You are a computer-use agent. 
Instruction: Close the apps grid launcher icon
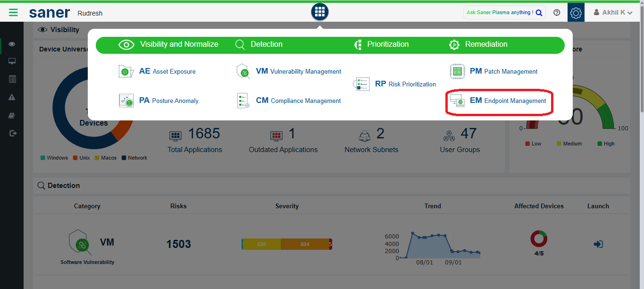[x=320, y=12]
